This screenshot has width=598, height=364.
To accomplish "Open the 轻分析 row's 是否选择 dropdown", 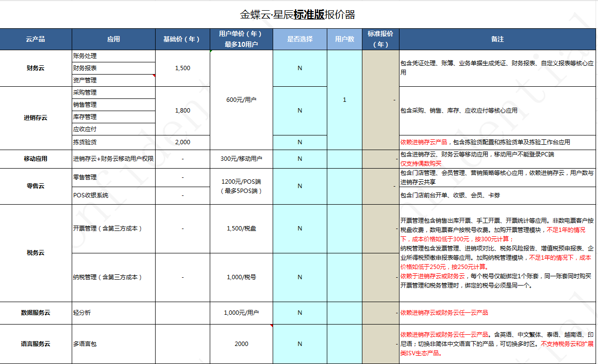I will point(300,313).
